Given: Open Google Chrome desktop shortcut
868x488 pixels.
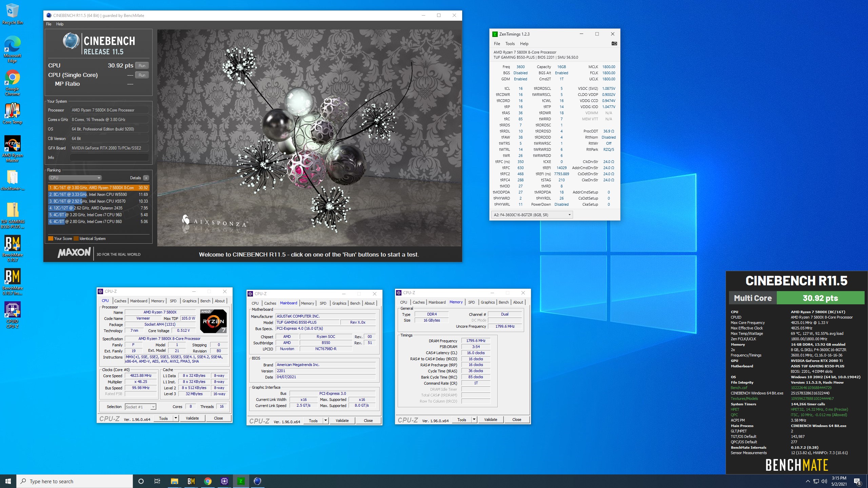Looking at the screenshot, I should (x=13, y=83).
